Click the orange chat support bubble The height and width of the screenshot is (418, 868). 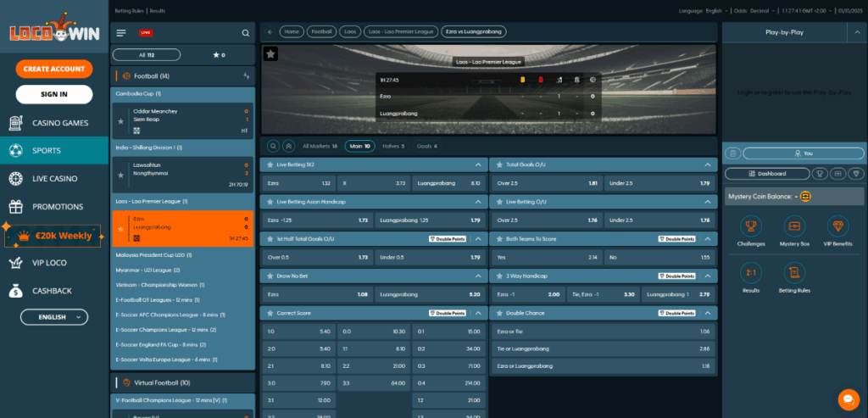pyautogui.click(x=848, y=398)
